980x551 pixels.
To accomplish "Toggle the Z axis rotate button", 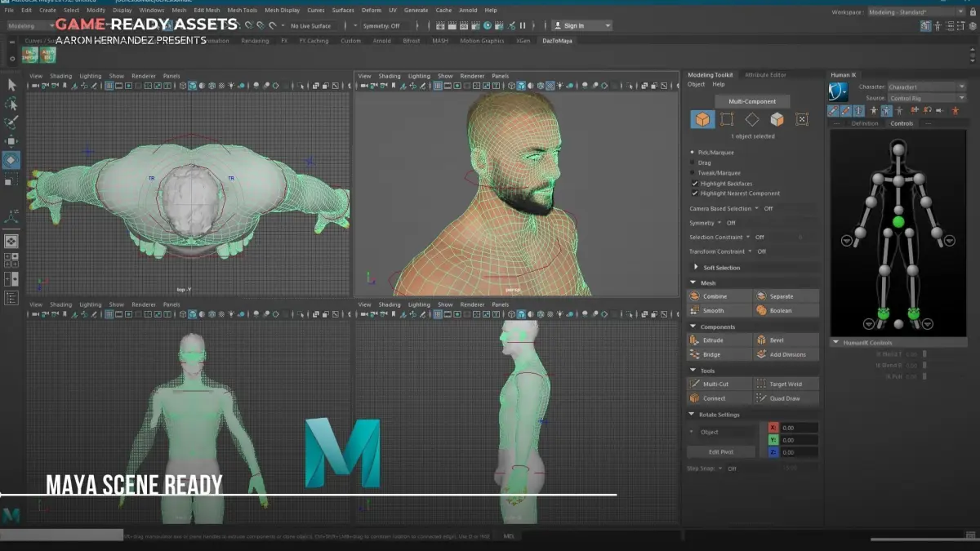I will pos(773,452).
